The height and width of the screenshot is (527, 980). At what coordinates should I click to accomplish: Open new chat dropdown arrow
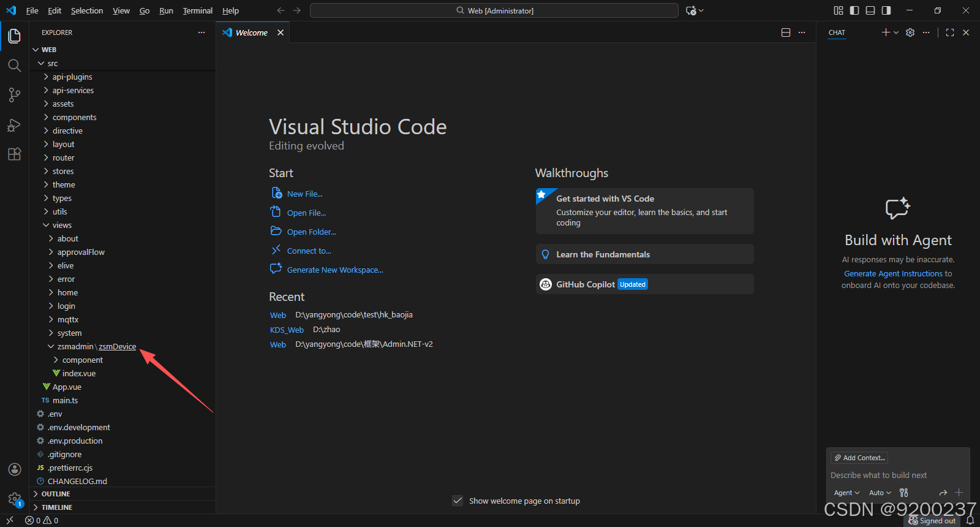click(x=896, y=32)
